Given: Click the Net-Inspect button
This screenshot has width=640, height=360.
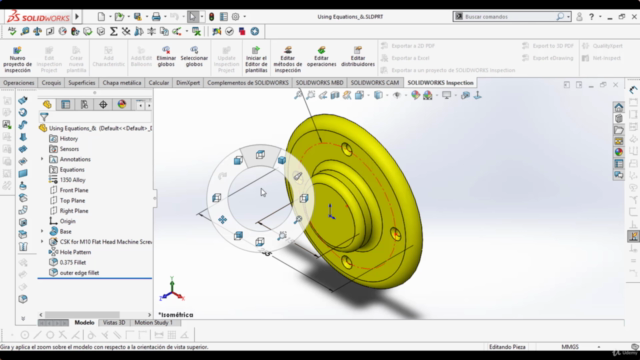Looking at the screenshot, I should [x=602, y=58].
